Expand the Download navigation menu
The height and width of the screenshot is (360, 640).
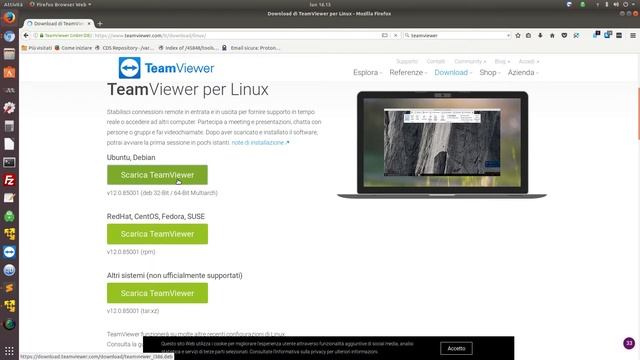pyautogui.click(x=453, y=73)
